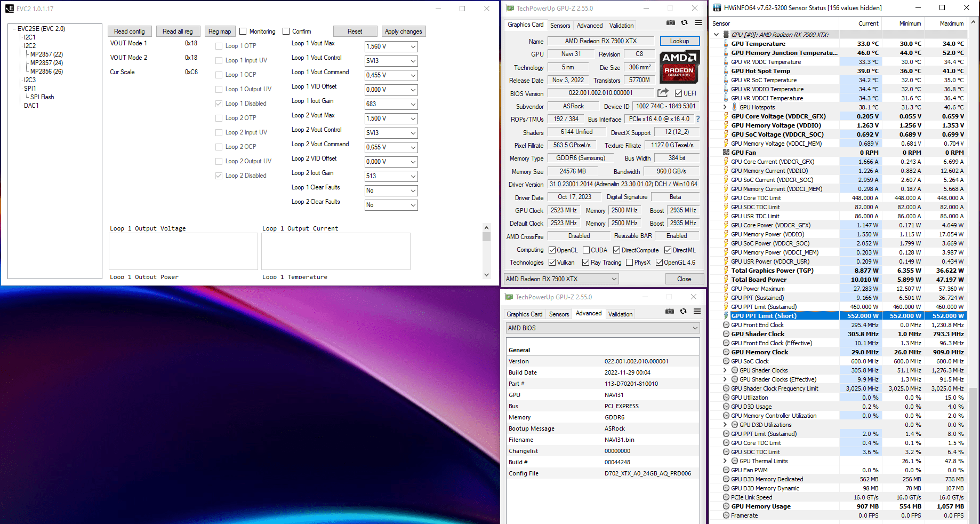Screen dimensions: 980x524
Task: Switch to Validation tab in lower GPU-Z
Action: point(621,314)
